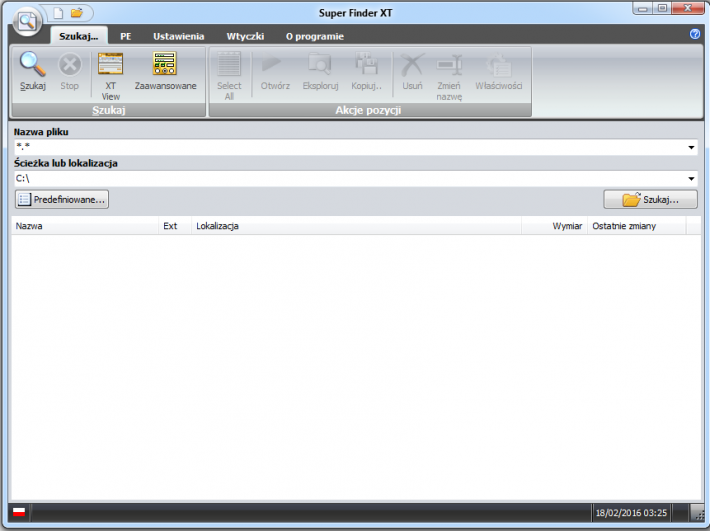Open the O programie tab
The image size is (710, 531).
click(x=315, y=36)
